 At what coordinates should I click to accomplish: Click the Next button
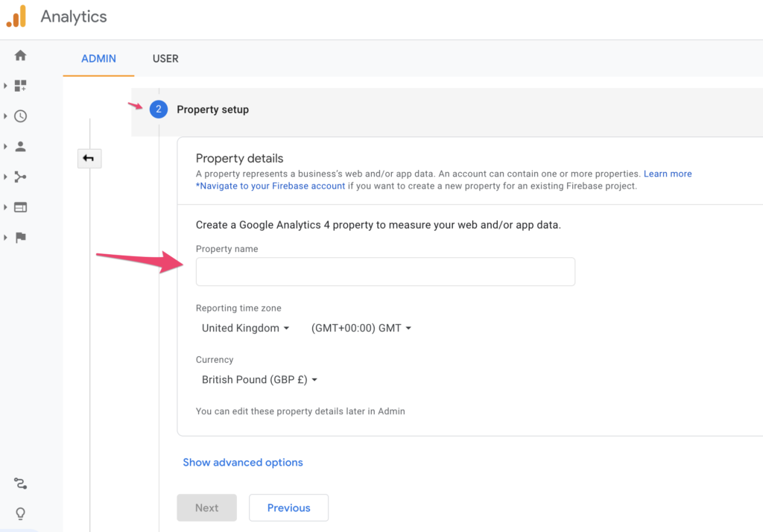(207, 507)
